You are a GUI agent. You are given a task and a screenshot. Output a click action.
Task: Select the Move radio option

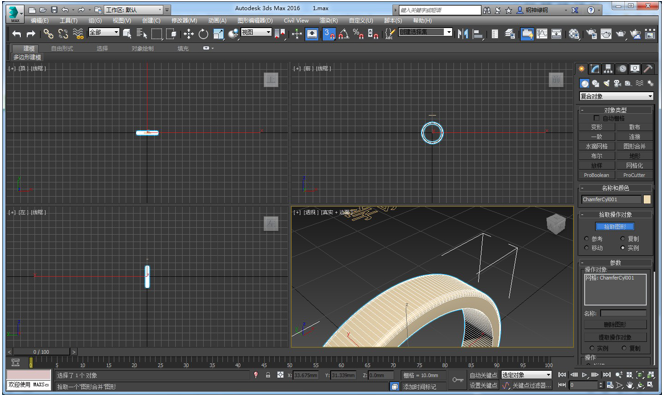[587, 248]
